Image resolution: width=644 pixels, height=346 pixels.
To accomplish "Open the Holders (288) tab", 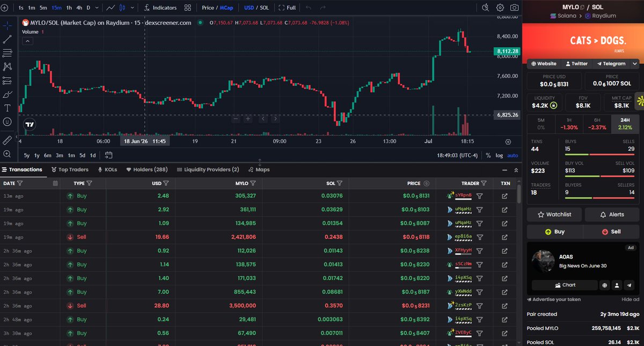I will tap(147, 170).
